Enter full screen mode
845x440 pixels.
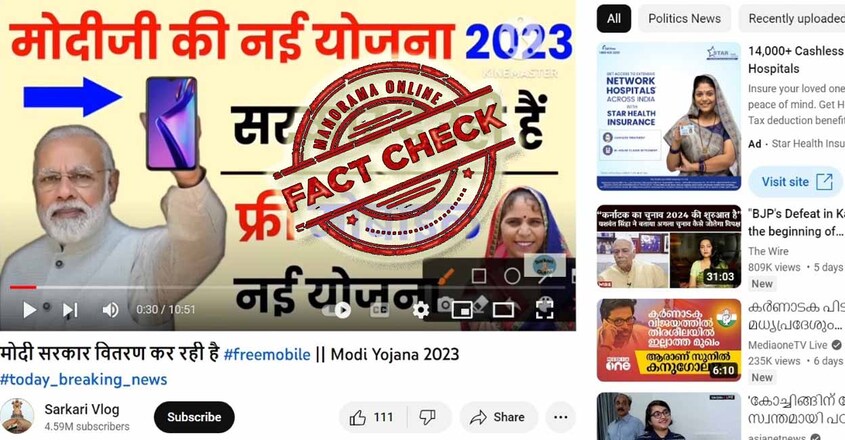(544, 310)
